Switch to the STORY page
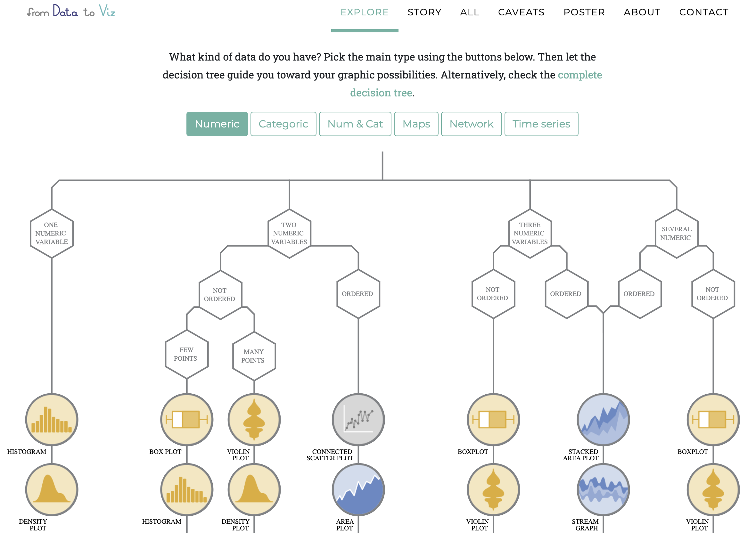Screen dimensions: 756x533 424,12
